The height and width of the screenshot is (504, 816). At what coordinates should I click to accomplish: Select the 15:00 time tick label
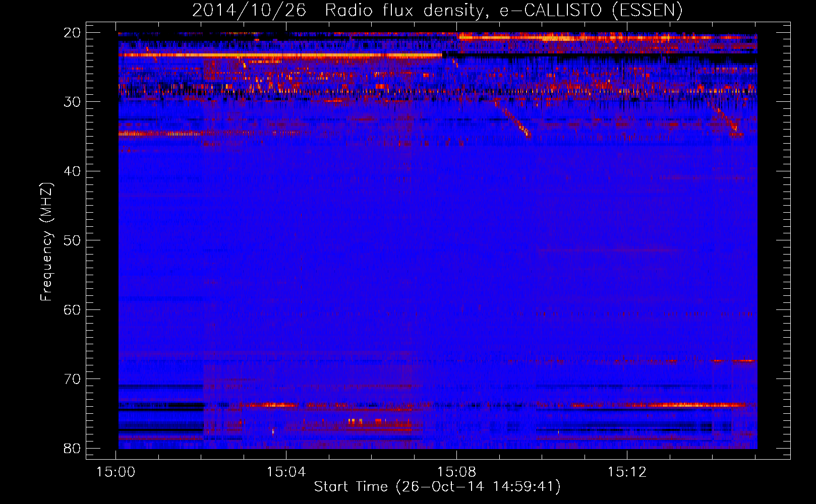pyautogui.click(x=116, y=472)
